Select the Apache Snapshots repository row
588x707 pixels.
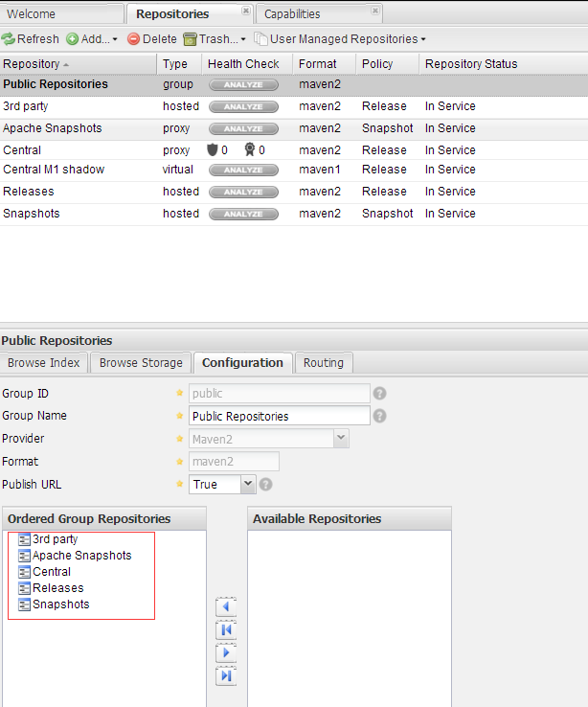pyautogui.click(x=294, y=128)
